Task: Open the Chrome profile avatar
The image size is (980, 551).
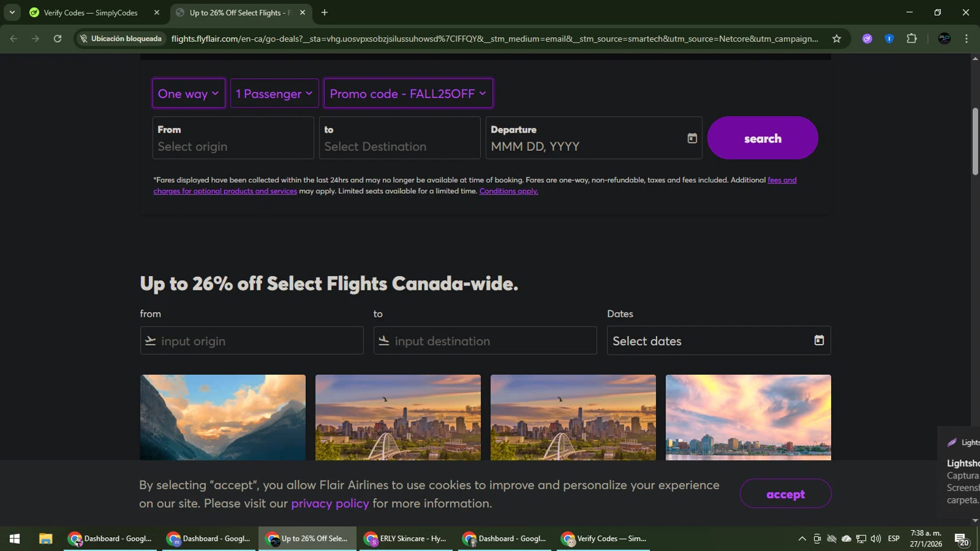Action: tap(944, 39)
